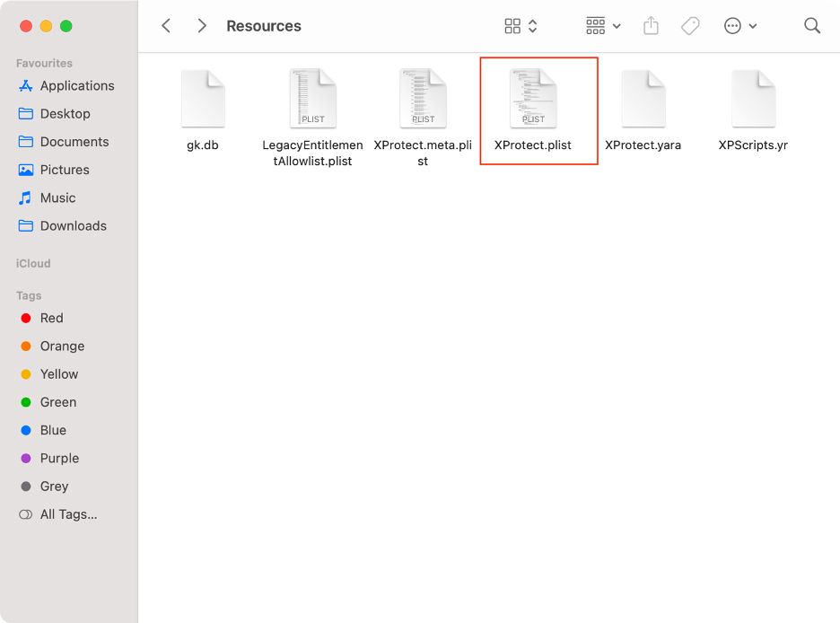Click the gk.db file name

(x=203, y=145)
